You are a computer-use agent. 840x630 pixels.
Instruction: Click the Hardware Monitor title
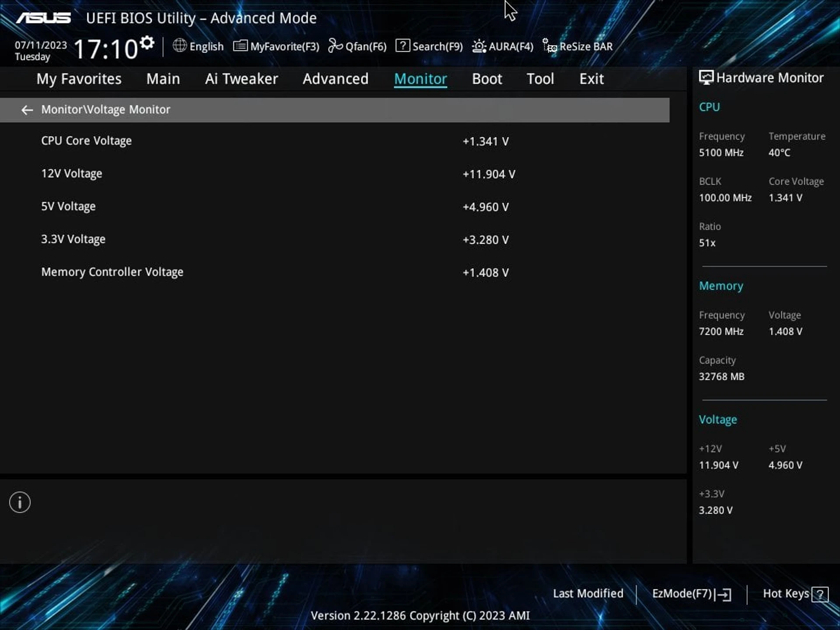[x=770, y=78]
